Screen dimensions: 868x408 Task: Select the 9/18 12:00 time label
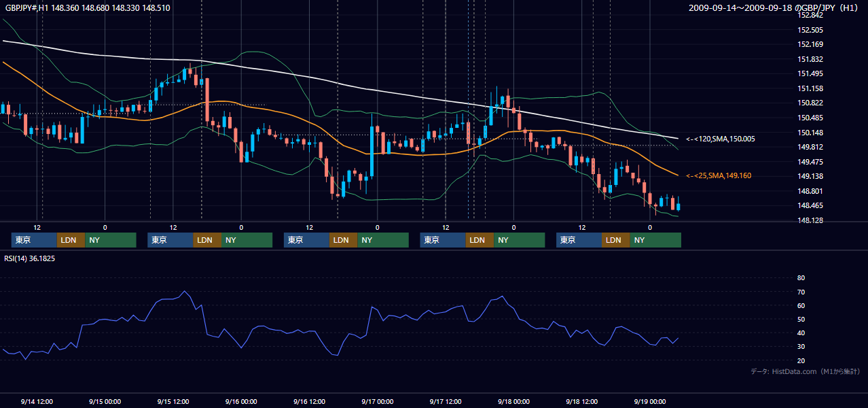pos(581,401)
